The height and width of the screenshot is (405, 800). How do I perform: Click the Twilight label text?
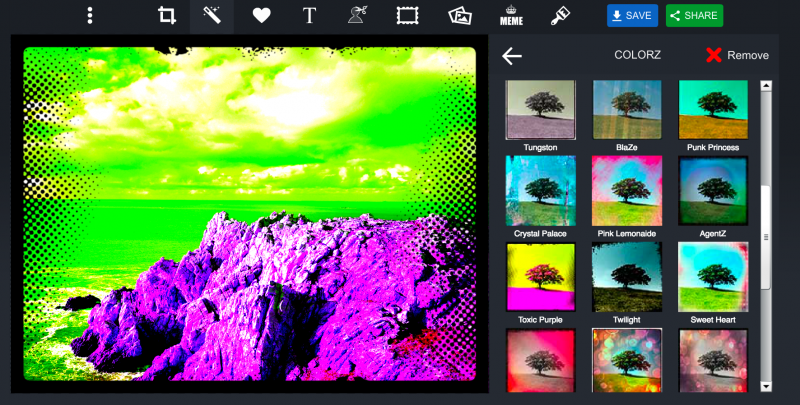(627, 320)
